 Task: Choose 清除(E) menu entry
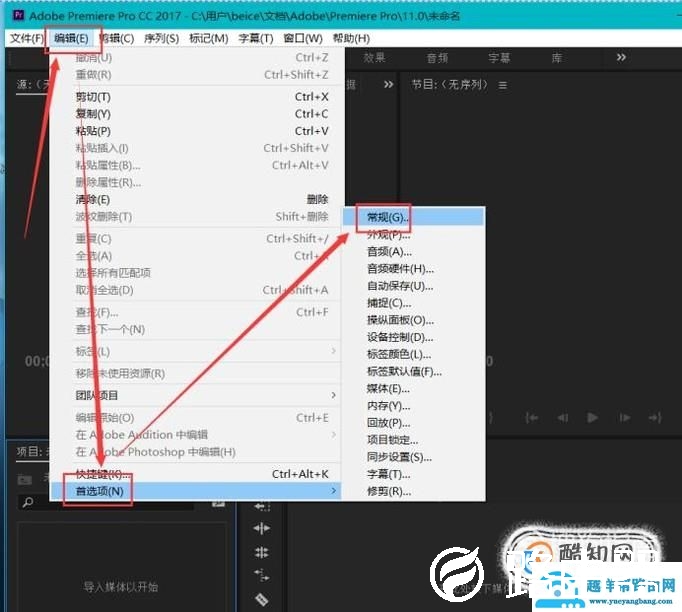coord(197,200)
